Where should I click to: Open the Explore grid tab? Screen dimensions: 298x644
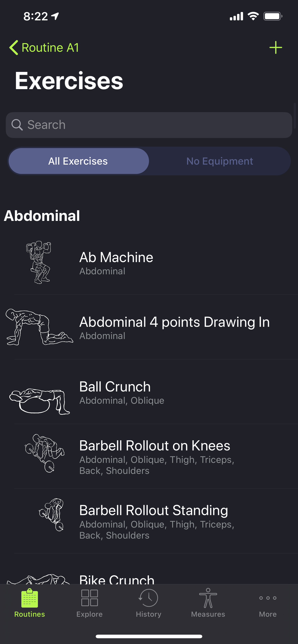(89, 603)
